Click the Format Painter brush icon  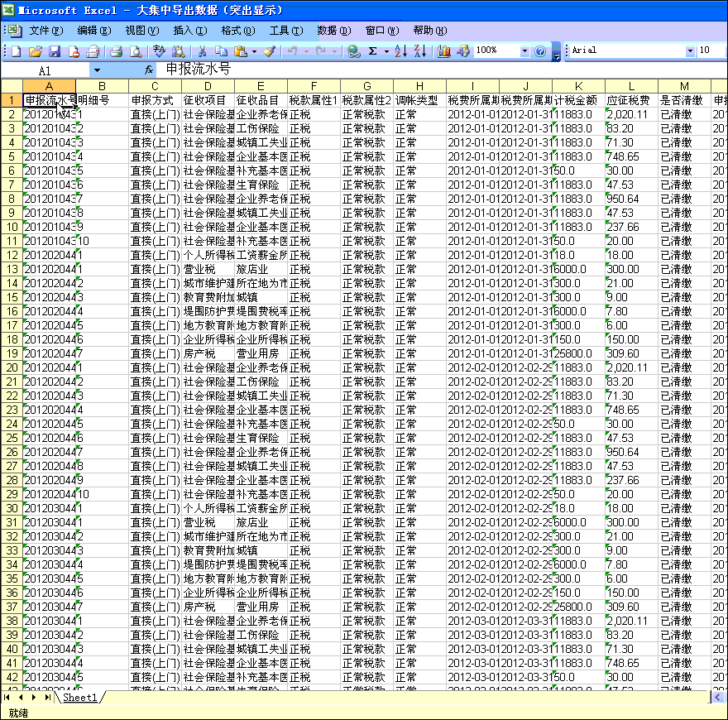[270, 51]
